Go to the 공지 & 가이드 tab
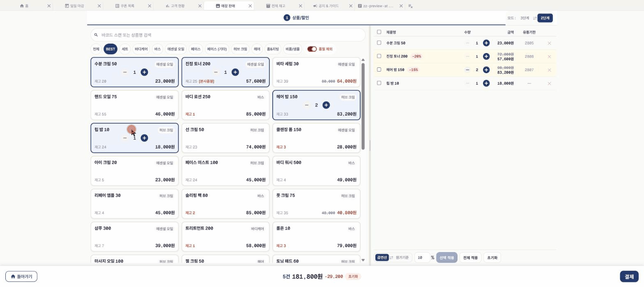This screenshot has width=644, height=287. pyautogui.click(x=326, y=6)
